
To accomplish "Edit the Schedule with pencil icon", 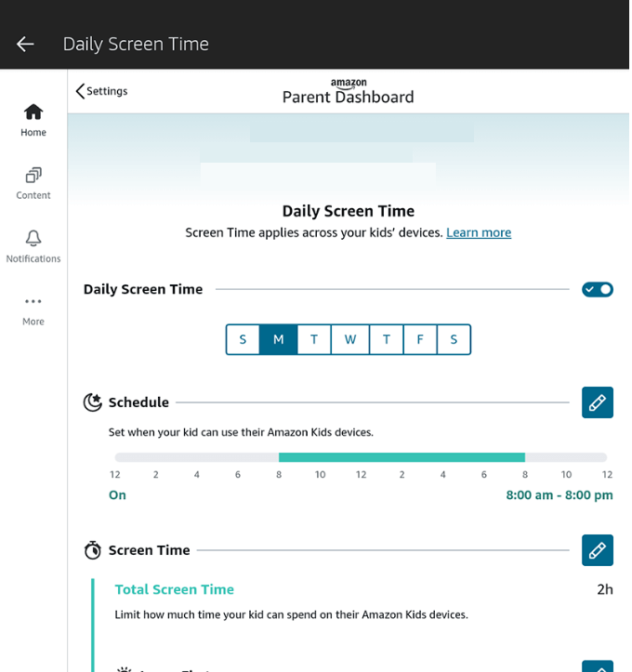I will pyautogui.click(x=597, y=402).
